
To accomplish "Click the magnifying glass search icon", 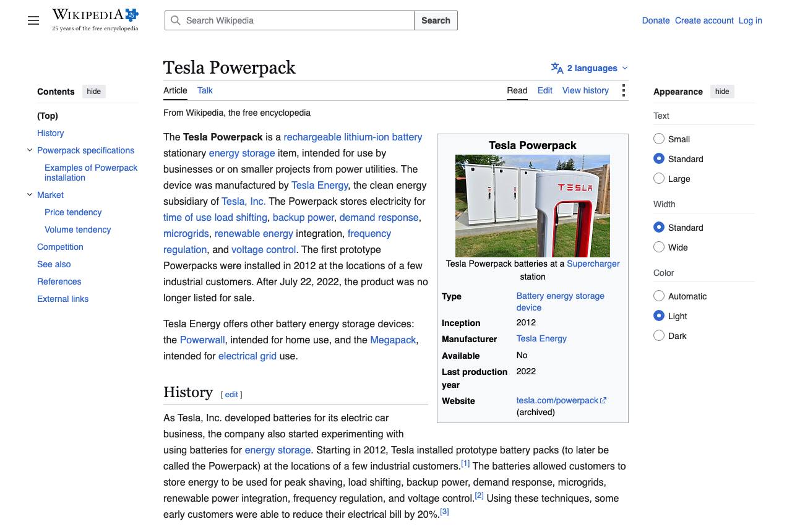I will click(x=176, y=20).
